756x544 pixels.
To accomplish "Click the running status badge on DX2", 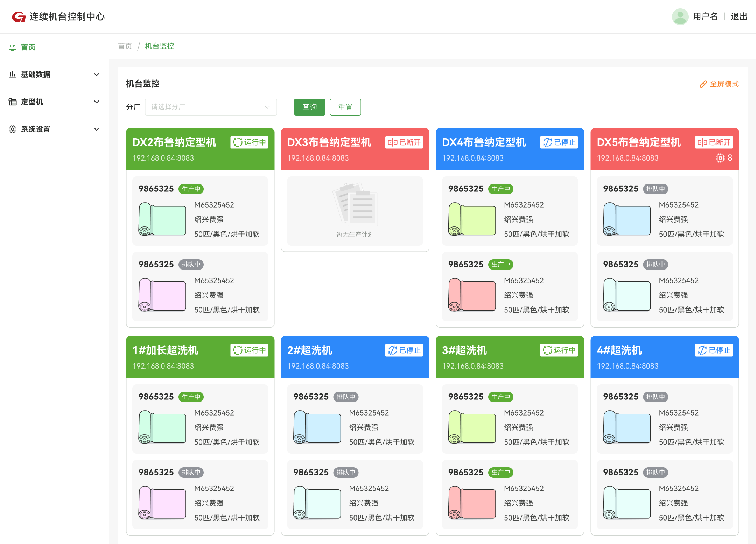I will pos(249,142).
